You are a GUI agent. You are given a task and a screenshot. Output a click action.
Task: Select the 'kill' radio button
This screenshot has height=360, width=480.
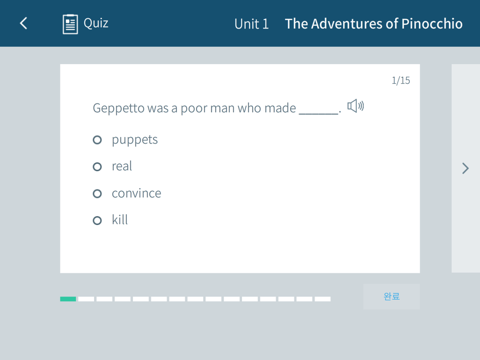(x=97, y=220)
